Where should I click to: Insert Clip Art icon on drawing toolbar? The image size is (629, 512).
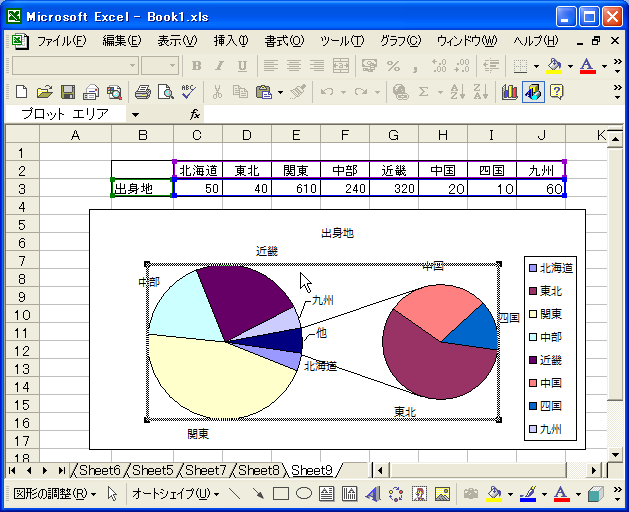[419, 494]
